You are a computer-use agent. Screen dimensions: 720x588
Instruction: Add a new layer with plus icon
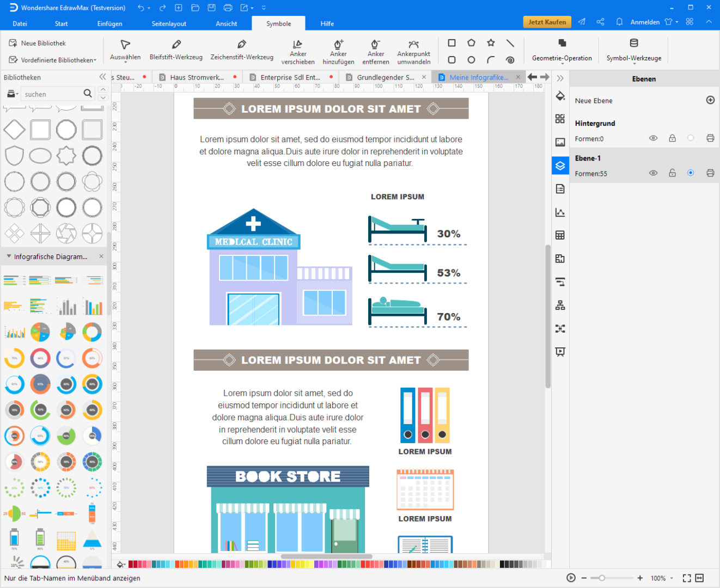click(x=710, y=100)
